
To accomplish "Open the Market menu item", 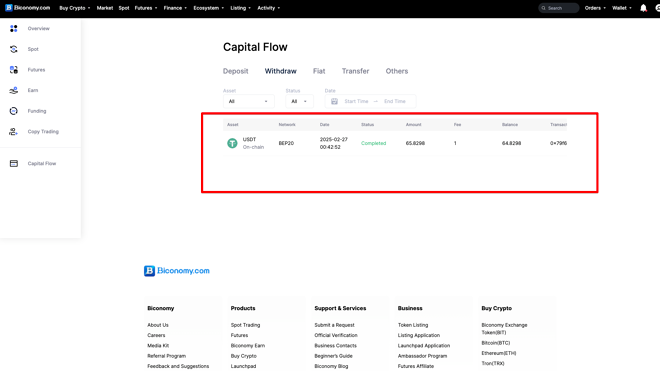I will pos(105,8).
